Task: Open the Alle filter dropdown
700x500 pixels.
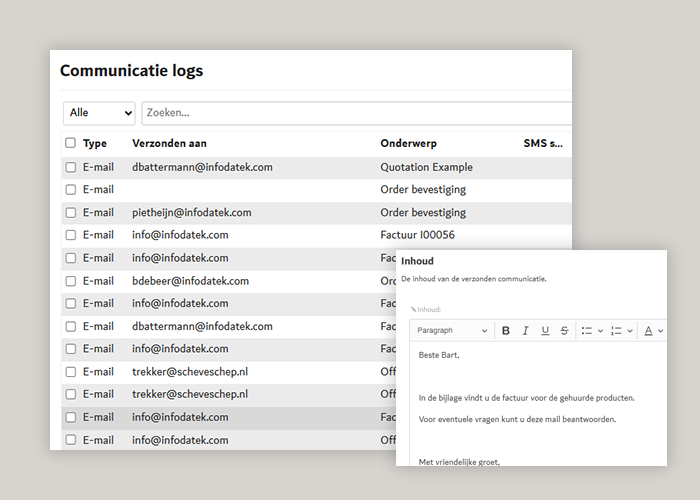Action: tap(99, 113)
